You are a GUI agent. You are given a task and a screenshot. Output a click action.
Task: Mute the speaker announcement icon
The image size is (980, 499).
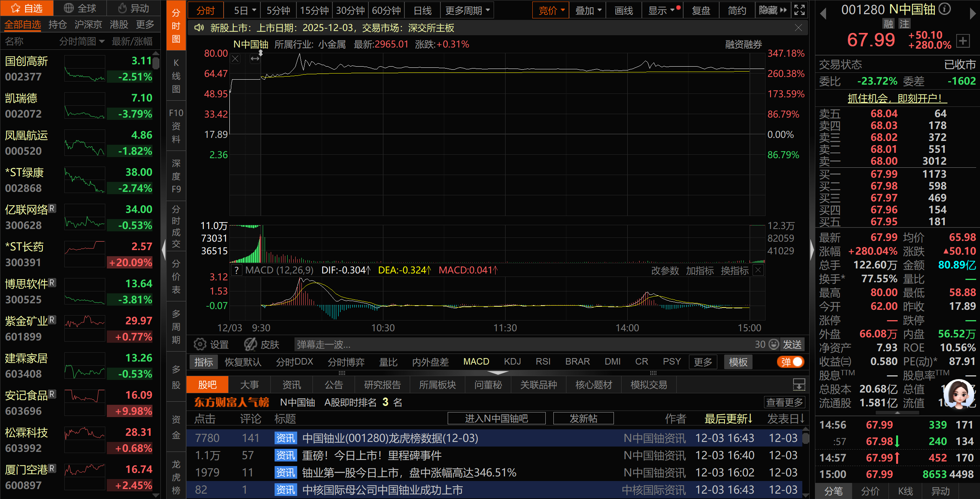coord(198,28)
